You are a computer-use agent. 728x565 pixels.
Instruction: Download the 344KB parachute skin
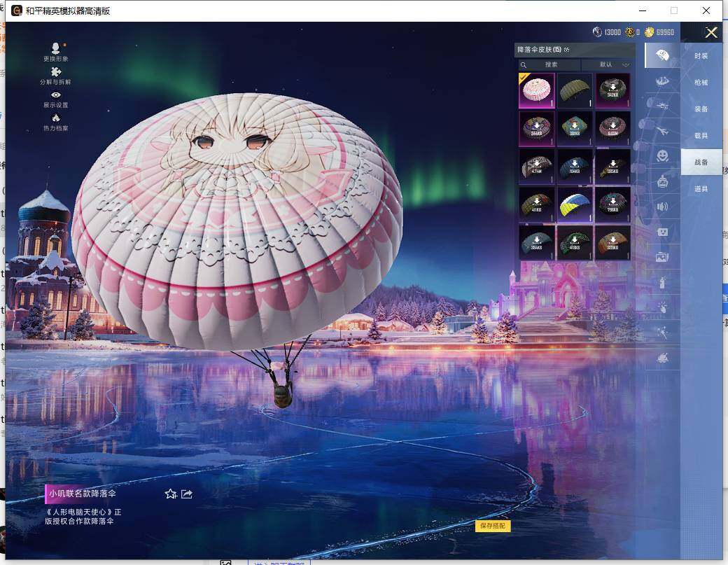tap(537, 128)
